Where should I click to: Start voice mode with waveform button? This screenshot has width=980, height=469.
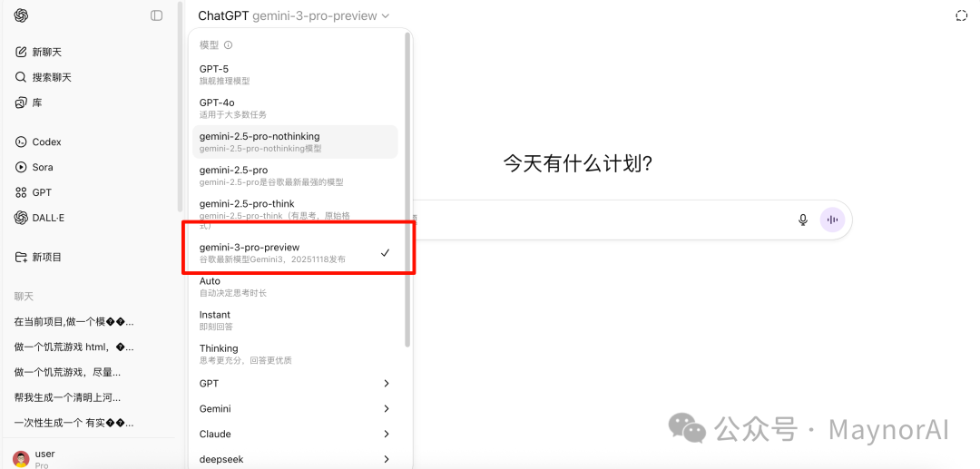tap(832, 220)
